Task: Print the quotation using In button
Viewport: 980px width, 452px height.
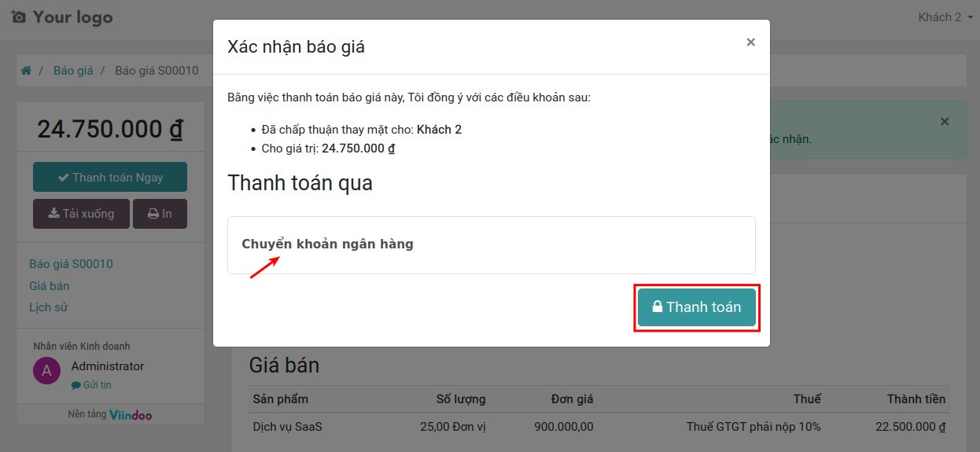Action: click(x=160, y=214)
